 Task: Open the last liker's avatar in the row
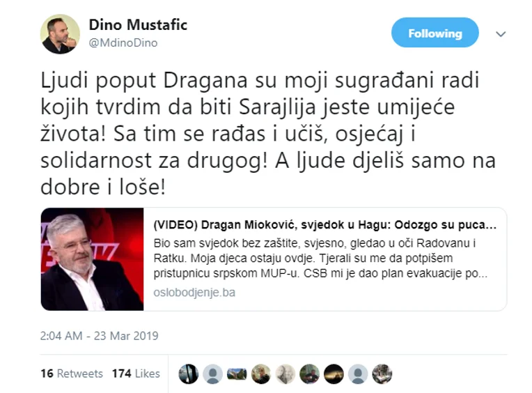[x=382, y=374]
